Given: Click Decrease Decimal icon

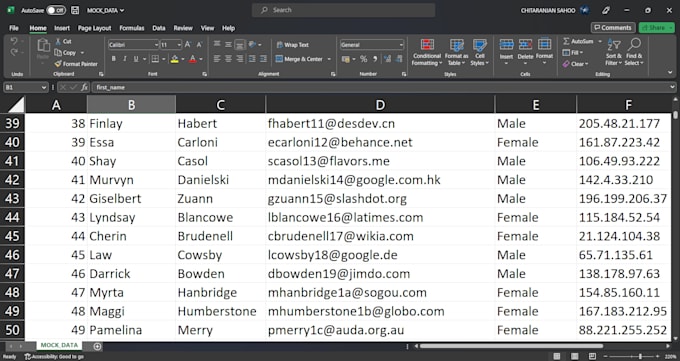Looking at the screenshot, I should [399, 59].
